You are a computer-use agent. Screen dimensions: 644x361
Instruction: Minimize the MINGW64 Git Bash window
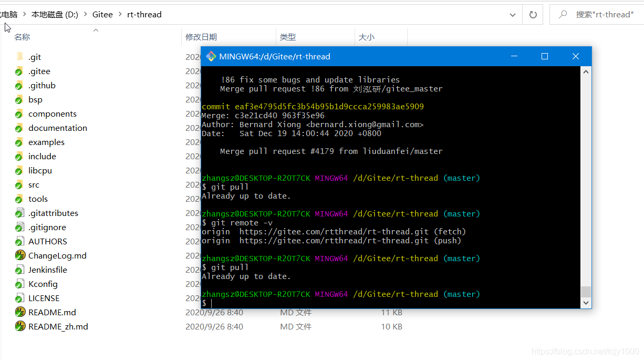point(515,56)
